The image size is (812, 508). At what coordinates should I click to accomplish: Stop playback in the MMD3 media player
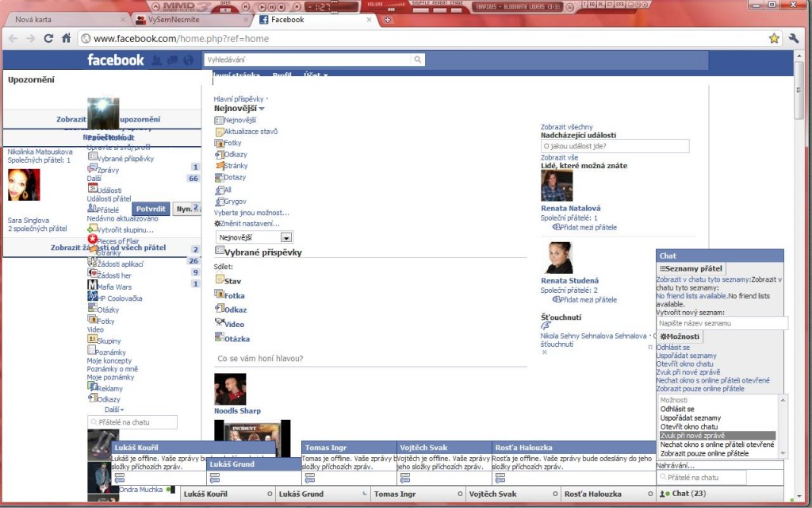[281, 7]
